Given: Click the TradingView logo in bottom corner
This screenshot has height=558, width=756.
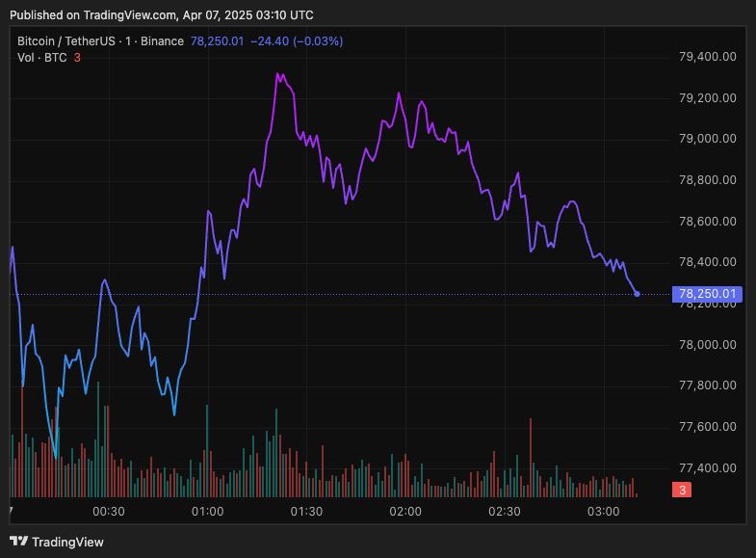Looking at the screenshot, I should pos(57,542).
